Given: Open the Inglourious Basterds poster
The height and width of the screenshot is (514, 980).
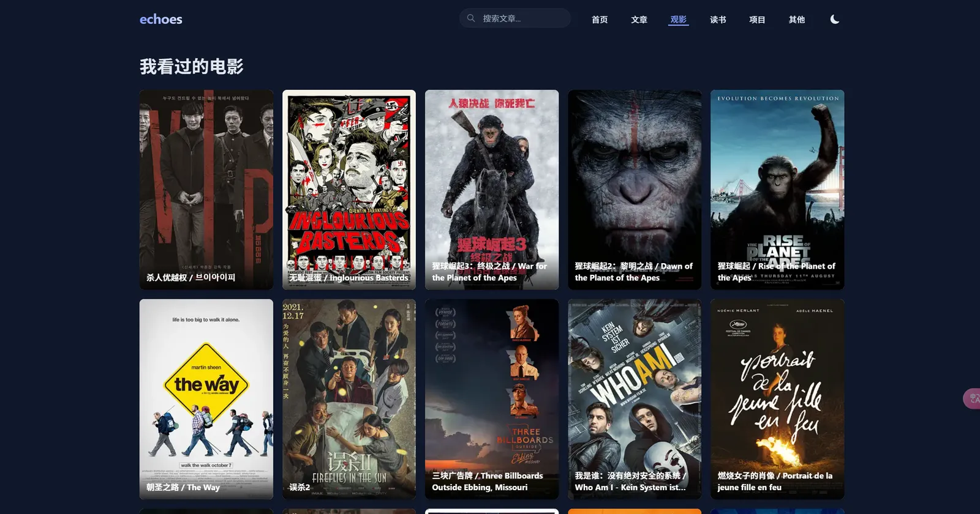Looking at the screenshot, I should point(349,190).
